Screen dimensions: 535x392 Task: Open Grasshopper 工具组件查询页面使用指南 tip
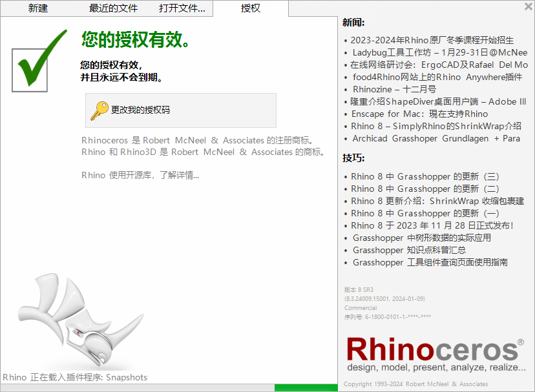[430, 262]
